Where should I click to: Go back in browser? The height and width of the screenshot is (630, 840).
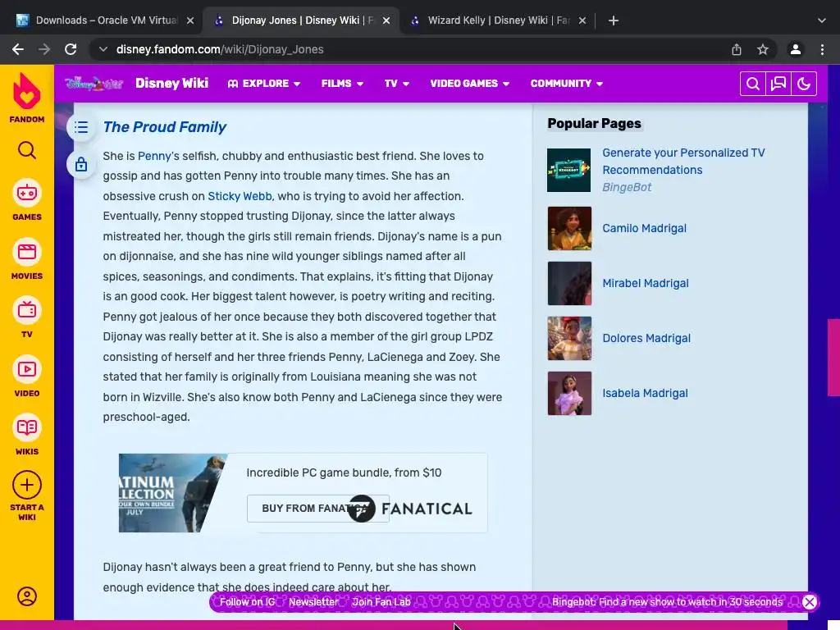[x=18, y=49]
